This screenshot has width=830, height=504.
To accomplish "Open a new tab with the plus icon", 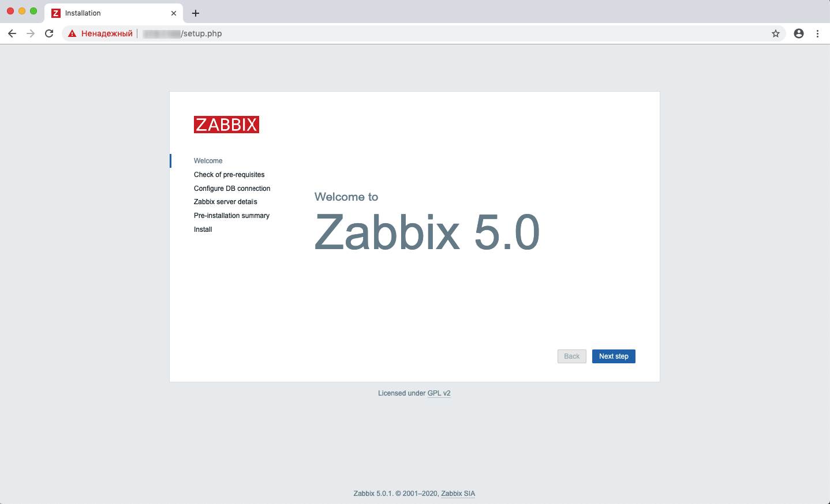I will 196,13.
